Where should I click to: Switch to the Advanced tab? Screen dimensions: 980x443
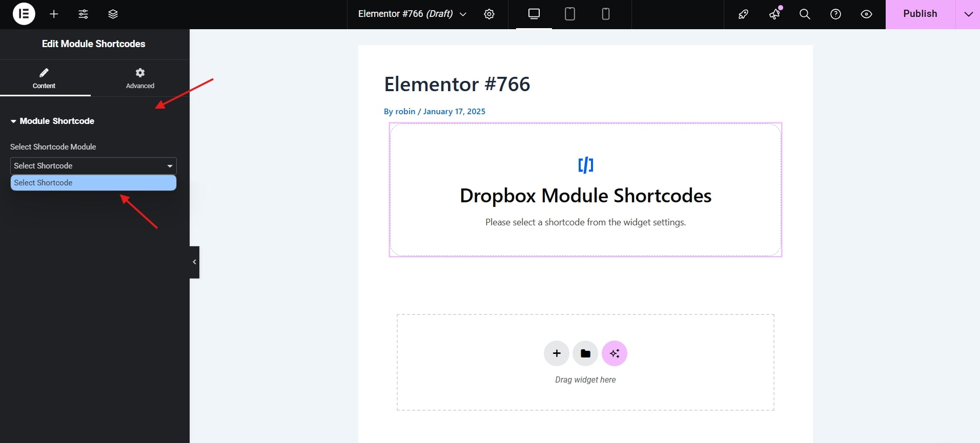[x=140, y=78]
